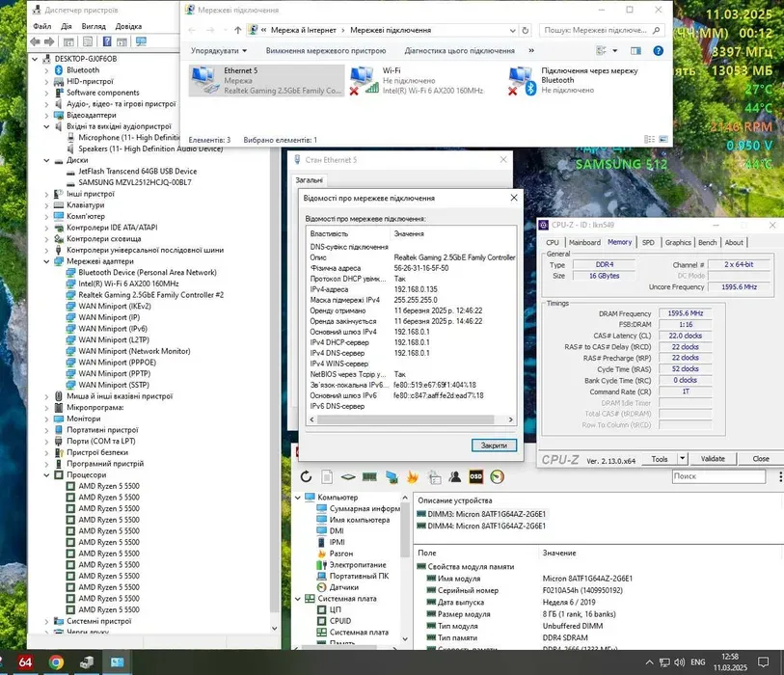Collapse the Системная плата node in AIDA64
The height and width of the screenshot is (675, 784).
[x=298, y=599]
